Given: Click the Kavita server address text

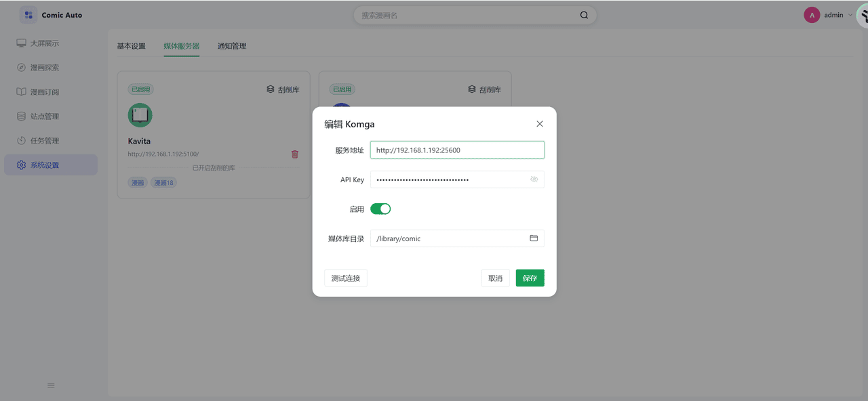Looking at the screenshot, I should [163, 154].
